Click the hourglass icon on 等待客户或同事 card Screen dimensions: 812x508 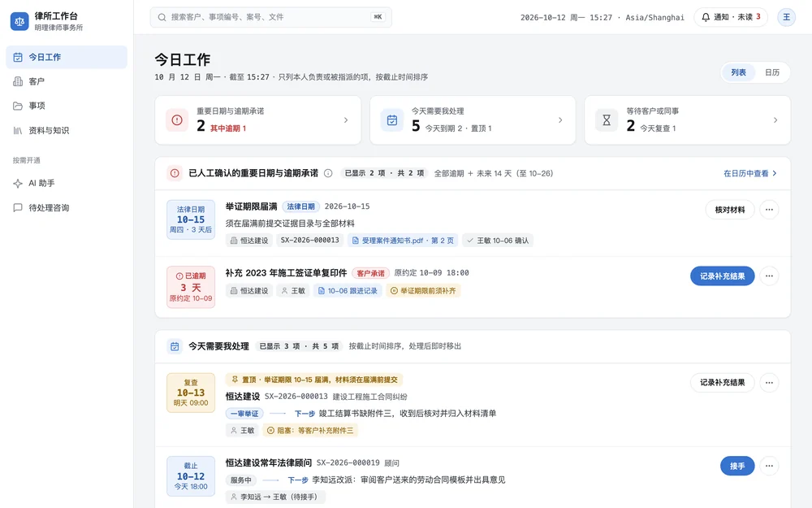coord(607,119)
